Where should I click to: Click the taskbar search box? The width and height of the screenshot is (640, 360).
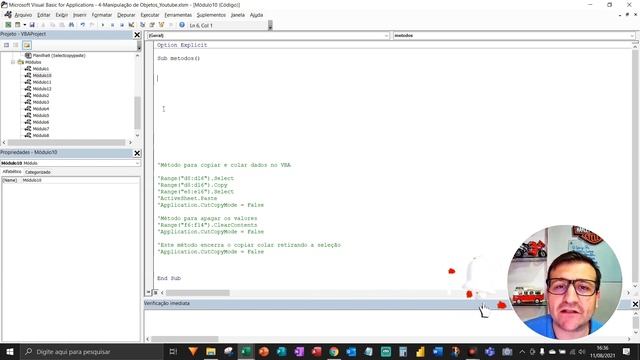pyautogui.click(x=91, y=351)
